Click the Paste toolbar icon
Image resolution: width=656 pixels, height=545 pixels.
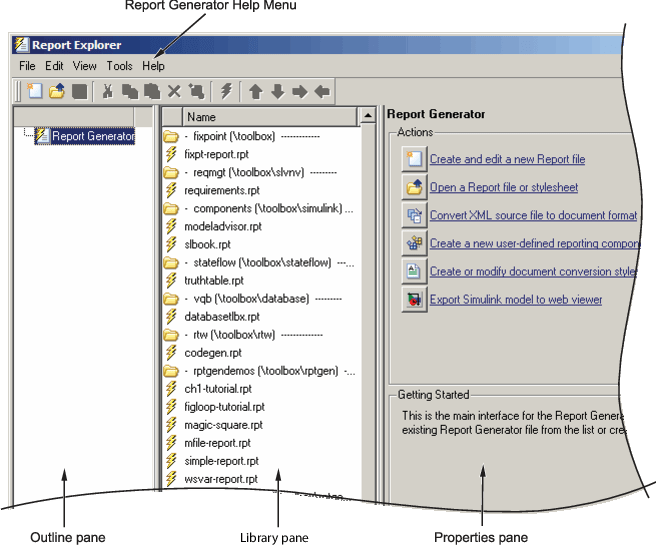(x=152, y=91)
